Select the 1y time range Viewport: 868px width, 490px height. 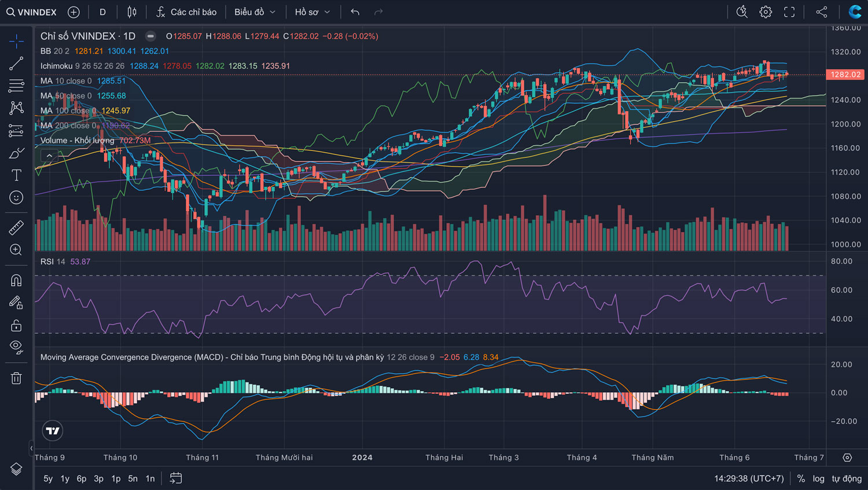click(x=65, y=478)
